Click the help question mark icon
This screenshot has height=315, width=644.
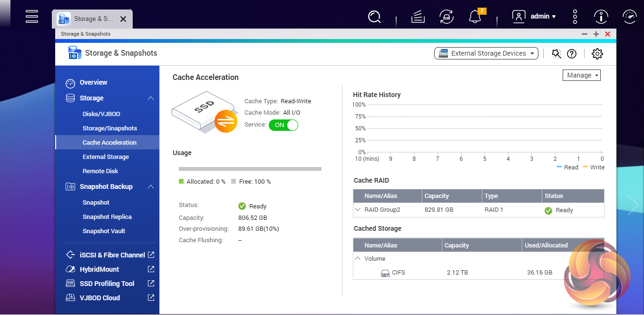(572, 54)
